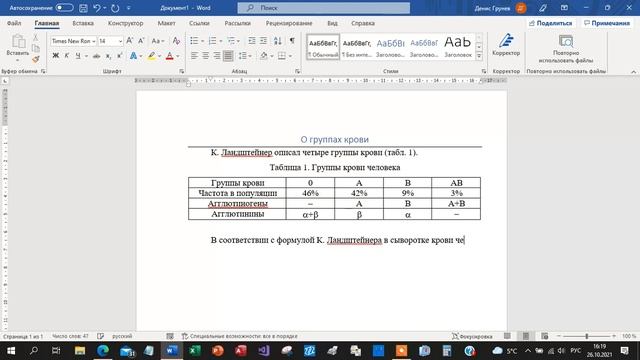Click Повторно использовать файлы button
The width and height of the screenshot is (640, 360).
[x=566, y=49]
